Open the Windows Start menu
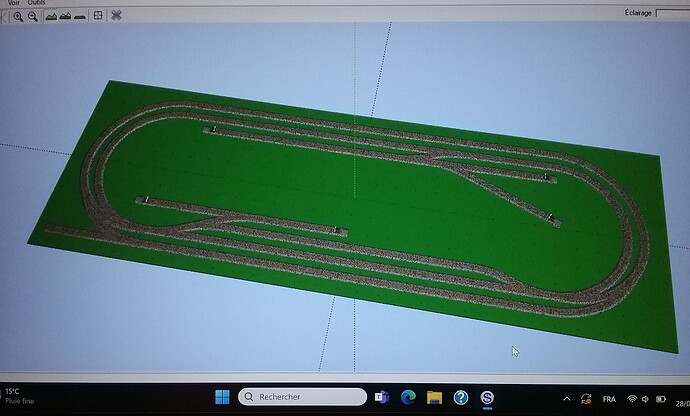Viewport: 690px width, 416px height. tap(222, 397)
